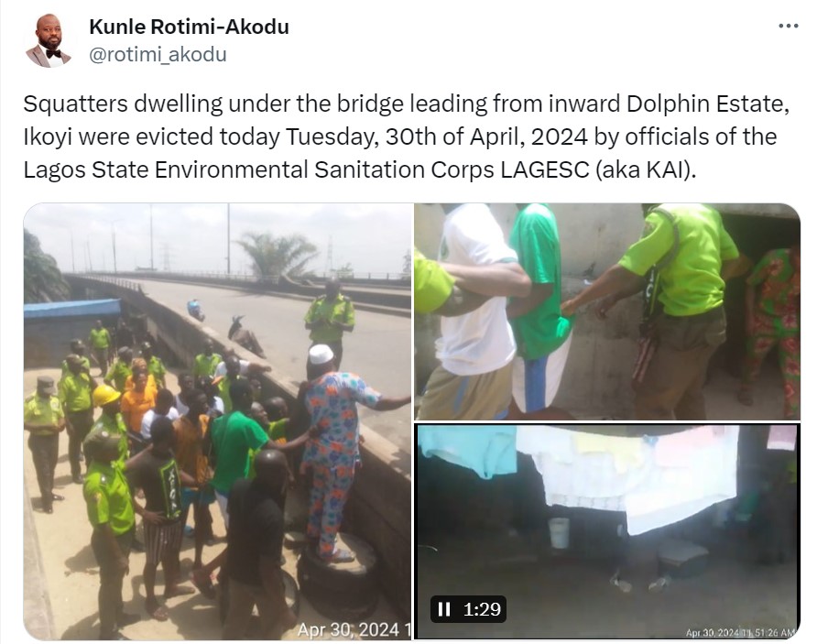Click the yellow hard hat in crowd photo
Screen dimensions: 817x644
[105, 395]
